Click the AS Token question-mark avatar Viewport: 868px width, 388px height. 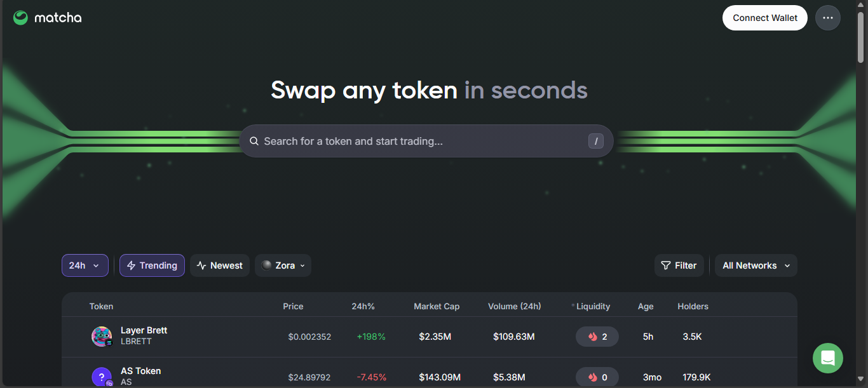[102, 377]
